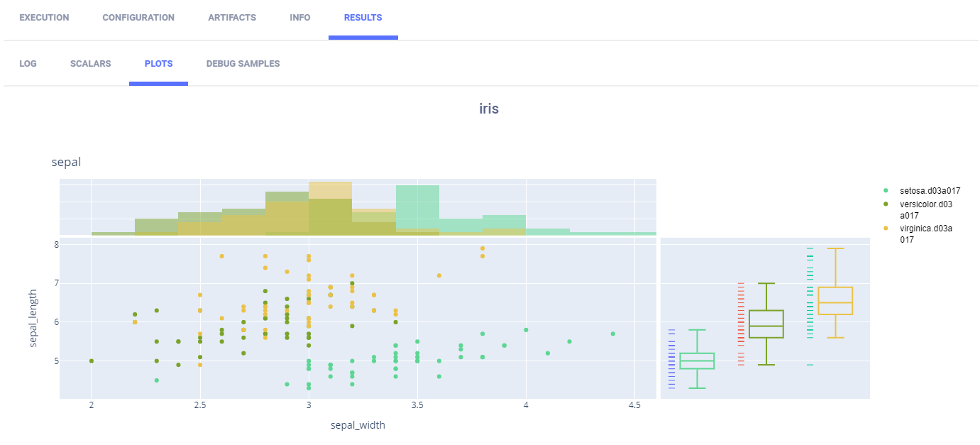Switch to the CONFIGURATION tab
The image size is (980, 445).
[x=138, y=18]
